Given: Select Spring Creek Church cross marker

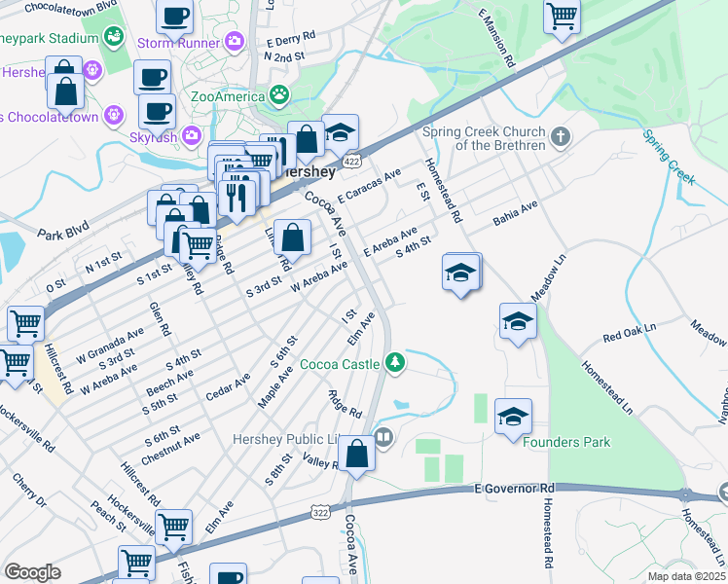Looking at the screenshot, I should point(561,137).
